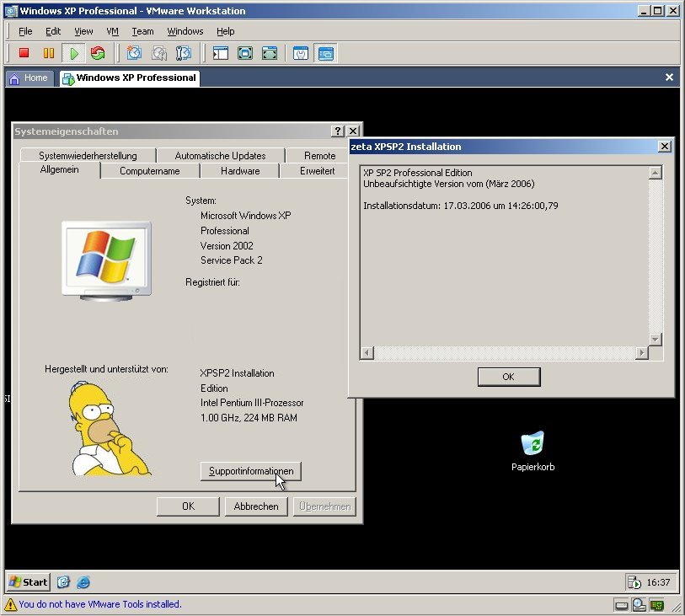Click the scroll up arrow in support text box
685x616 pixels.
pyautogui.click(x=655, y=173)
